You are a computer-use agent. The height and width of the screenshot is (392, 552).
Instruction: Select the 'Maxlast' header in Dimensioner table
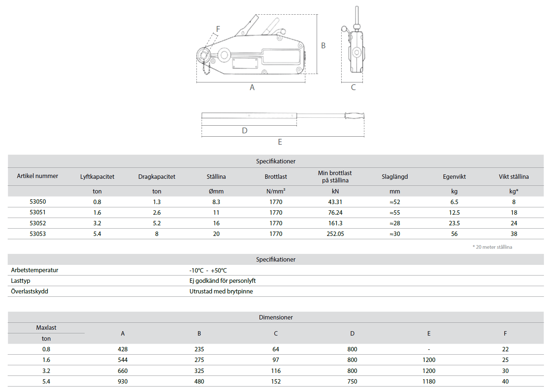click(x=46, y=328)
